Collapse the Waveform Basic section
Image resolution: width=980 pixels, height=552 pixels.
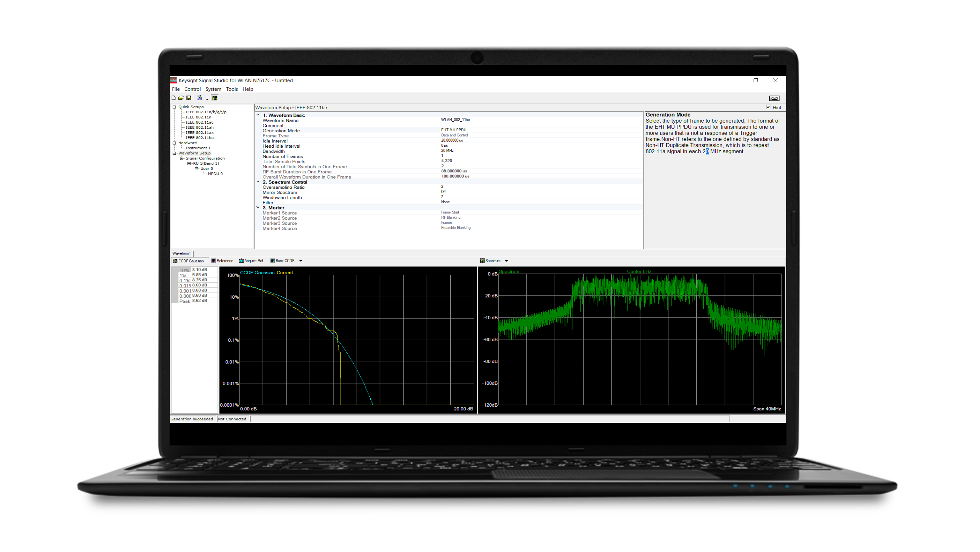tap(258, 115)
